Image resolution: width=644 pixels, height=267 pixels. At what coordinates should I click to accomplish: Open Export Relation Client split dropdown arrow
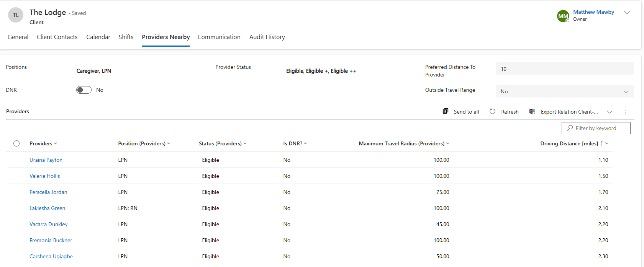(x=610, y=112)
